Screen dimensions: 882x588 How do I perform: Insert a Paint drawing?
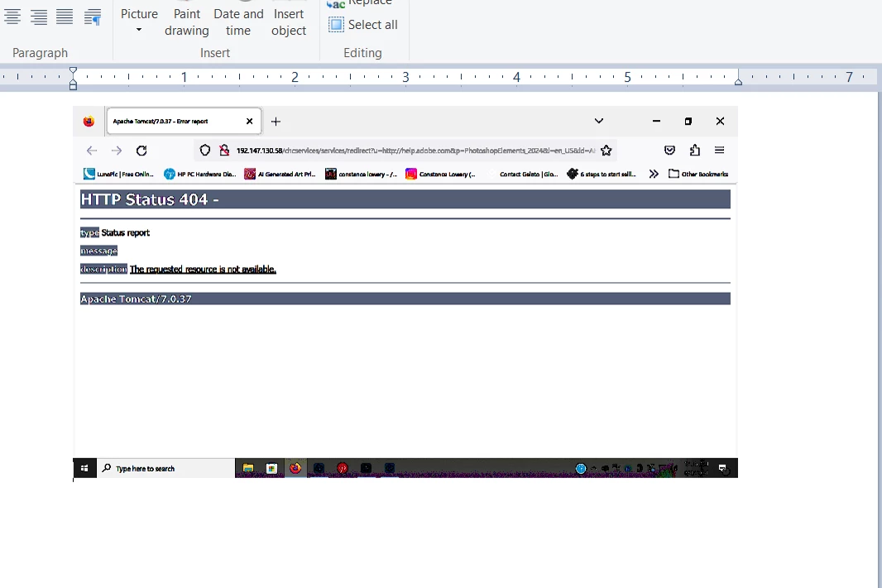pyautogui.click(x=187, y=22)
